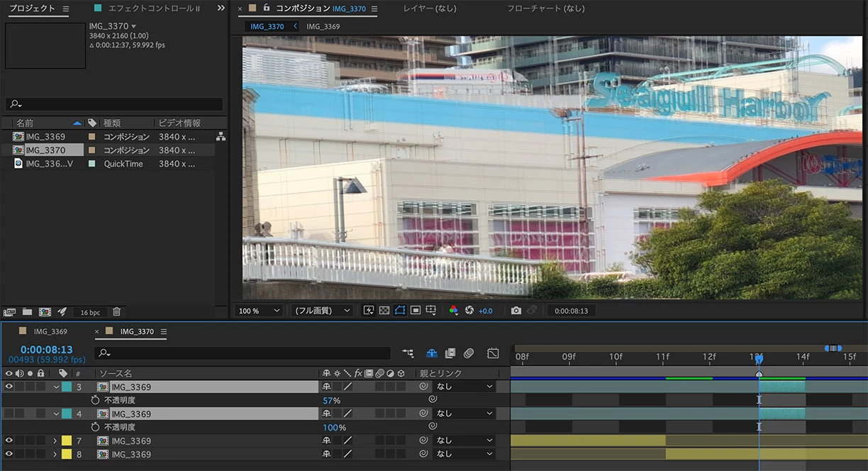
Task: Switch to IMG_3369 timeline tab
Action: 50,331
